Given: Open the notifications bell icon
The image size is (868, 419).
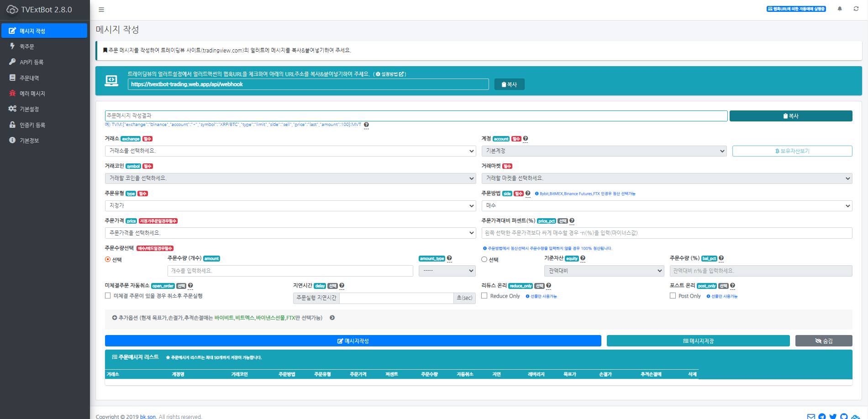Looking at the screenshot, I should point(839,9).
